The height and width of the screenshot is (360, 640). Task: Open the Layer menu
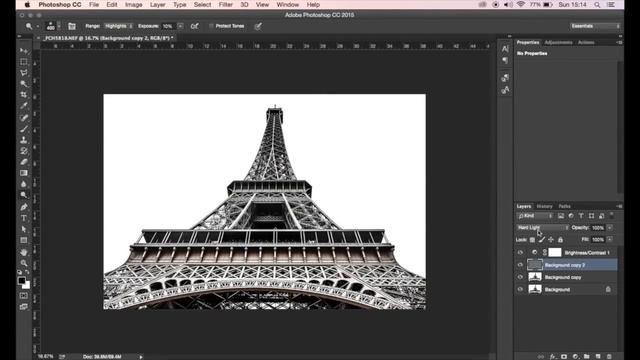coord(158,5)
